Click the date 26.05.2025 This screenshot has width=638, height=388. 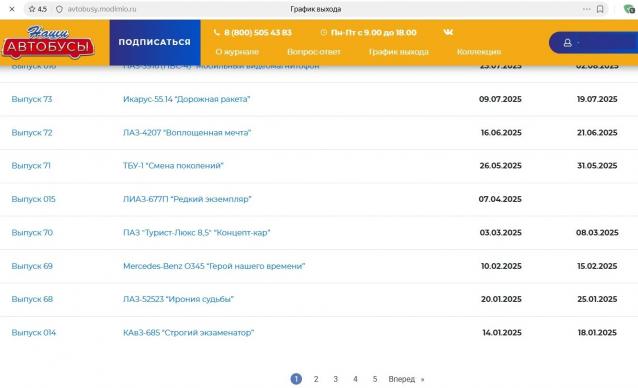click(500, 166)
